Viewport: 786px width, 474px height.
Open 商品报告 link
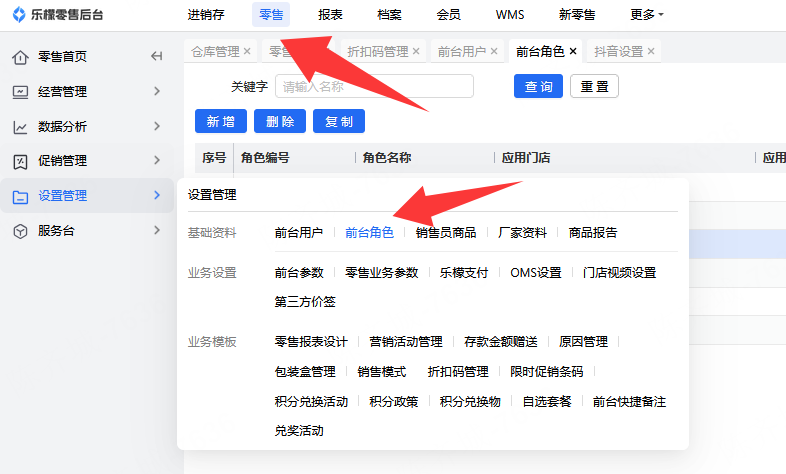click(593, 232)
